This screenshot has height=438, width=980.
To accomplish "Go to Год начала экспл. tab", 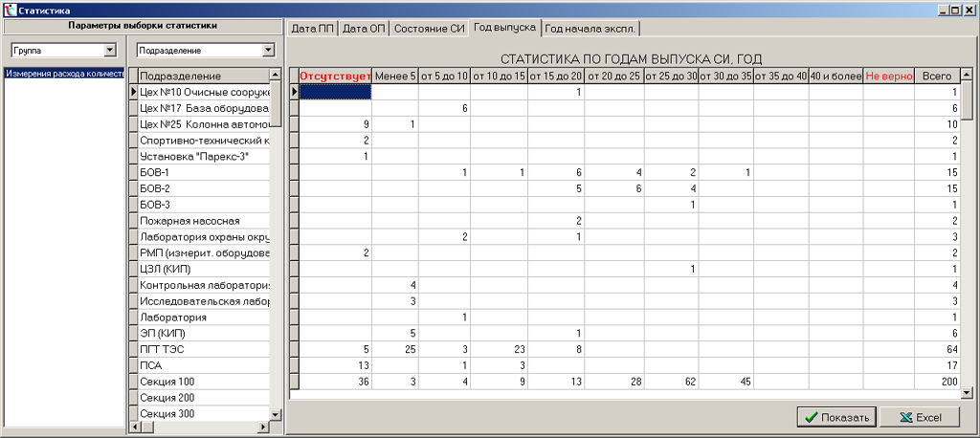I will tap(590, 28).
